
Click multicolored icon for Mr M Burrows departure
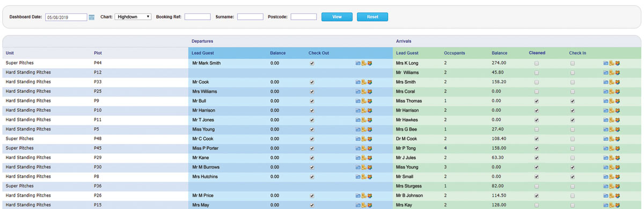[370, 167]
